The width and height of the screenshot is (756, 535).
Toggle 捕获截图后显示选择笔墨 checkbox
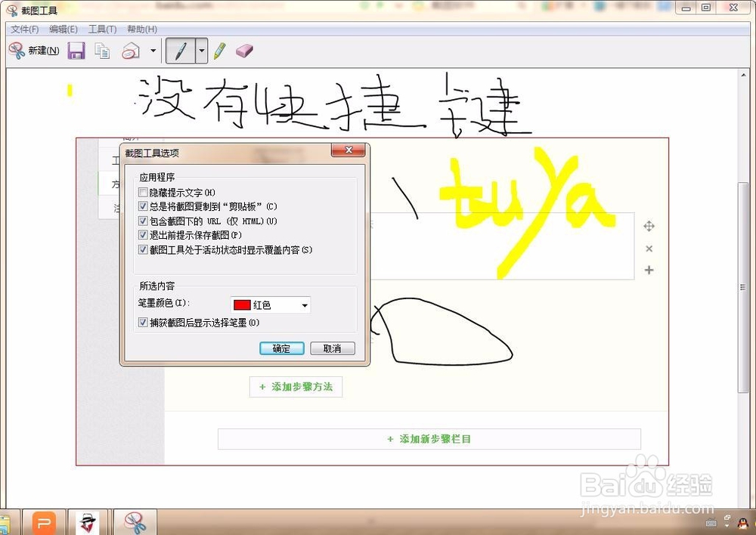(143, 323)
